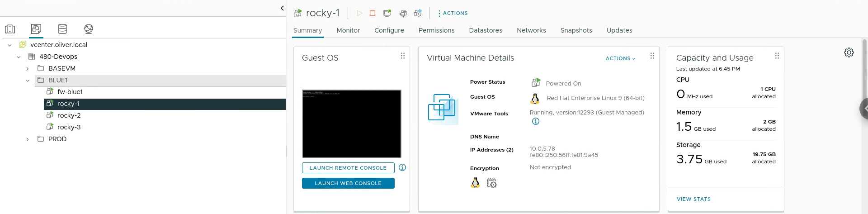Open the ACTIONS dropdown in Virtual Machine Details
Image resolution: width=868 pixels, height=214 pixels.
[620, 58]
